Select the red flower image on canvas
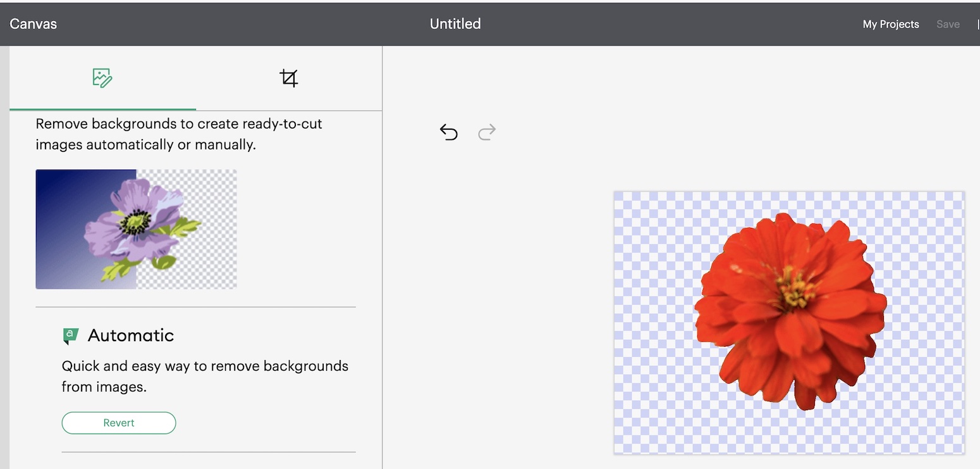 790,311
